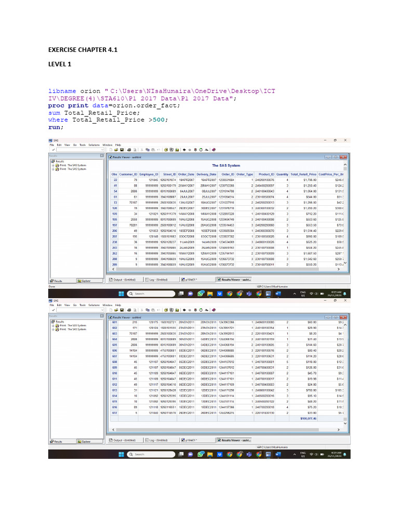Expand first Print node in upper Results tree
The image size is (399, 532).
tap(53, 165)
